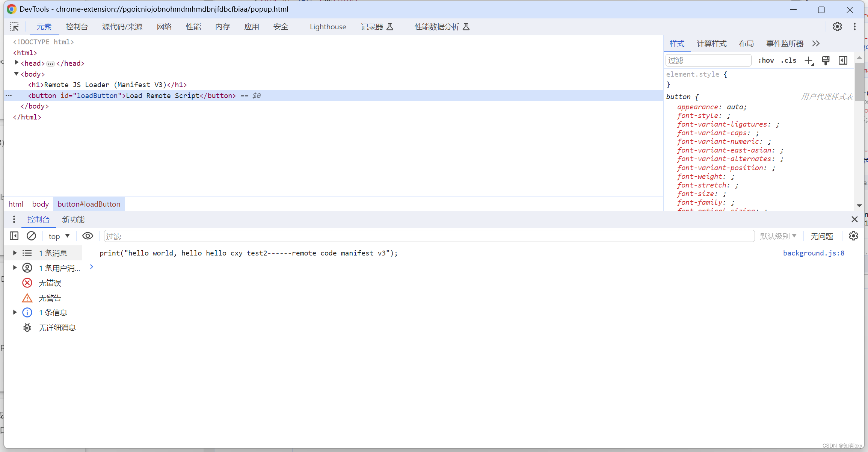Click the clear console icon
Screen dimensions: 868x452
pos(32,236)
